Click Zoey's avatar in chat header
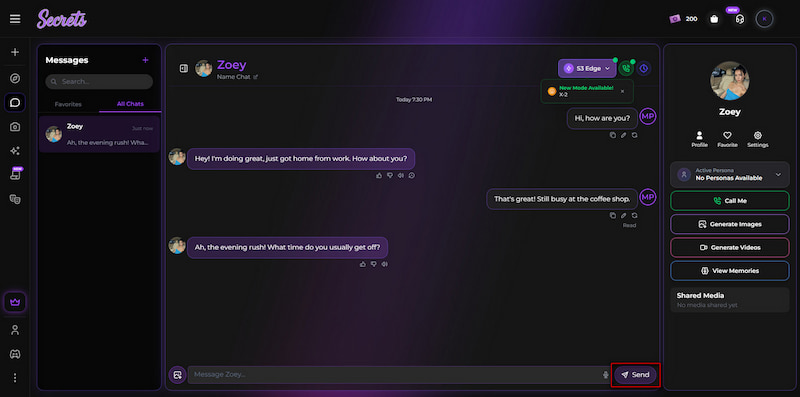This screenshot has width=800, height=397. pyautogui.click(x=204, y=68)
